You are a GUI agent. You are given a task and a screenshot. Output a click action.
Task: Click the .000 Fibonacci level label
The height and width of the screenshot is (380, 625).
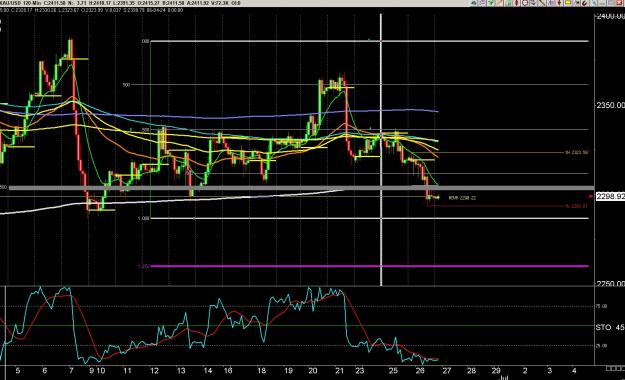pos(145,41)
